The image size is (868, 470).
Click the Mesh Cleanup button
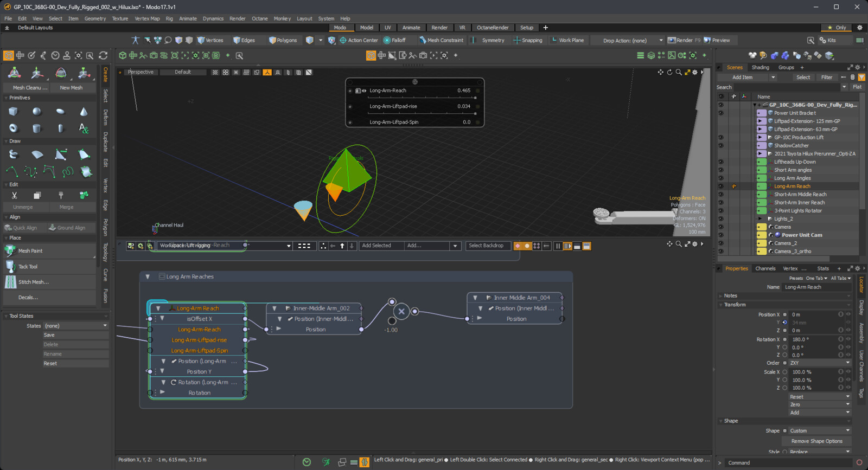coord(27,88)
